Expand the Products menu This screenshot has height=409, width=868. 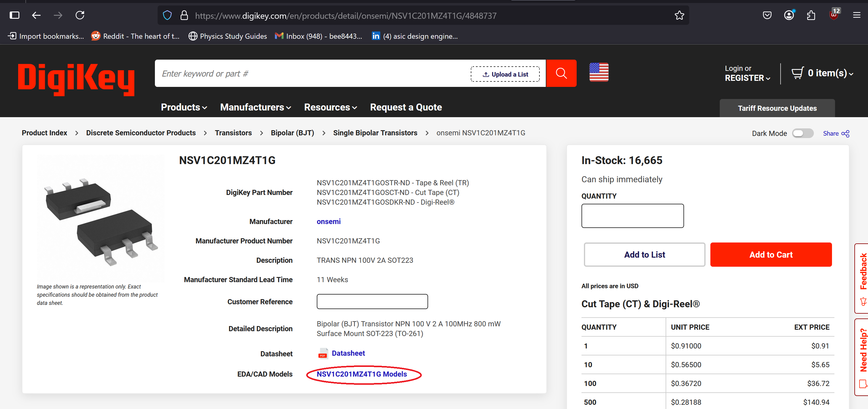pyautogui.click(x=184, y=107)
